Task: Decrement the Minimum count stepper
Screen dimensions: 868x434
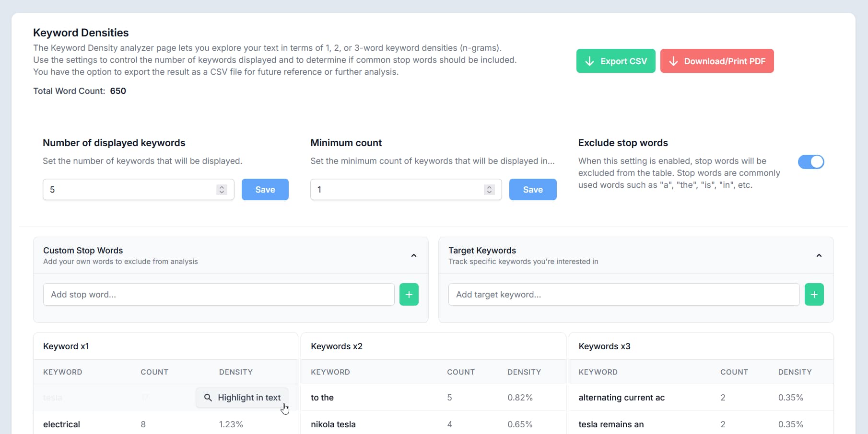Action: click(489, 192)
